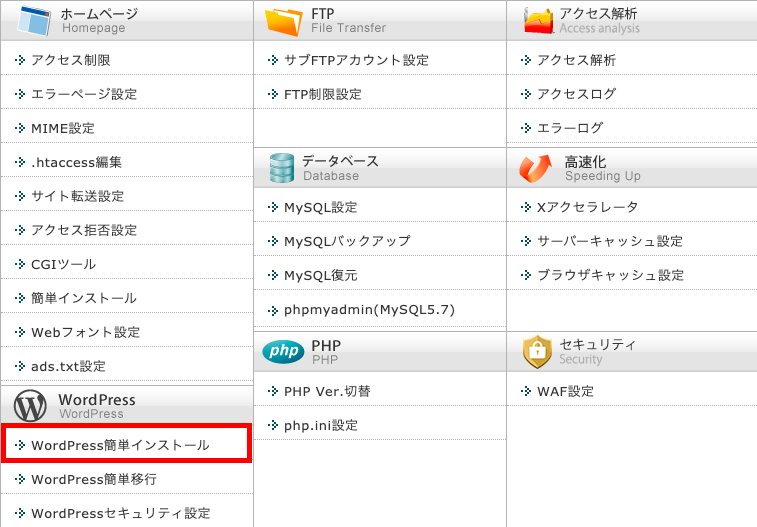757x527 pixels.
Task: View the エラーログ page
Action: [570, 128]
